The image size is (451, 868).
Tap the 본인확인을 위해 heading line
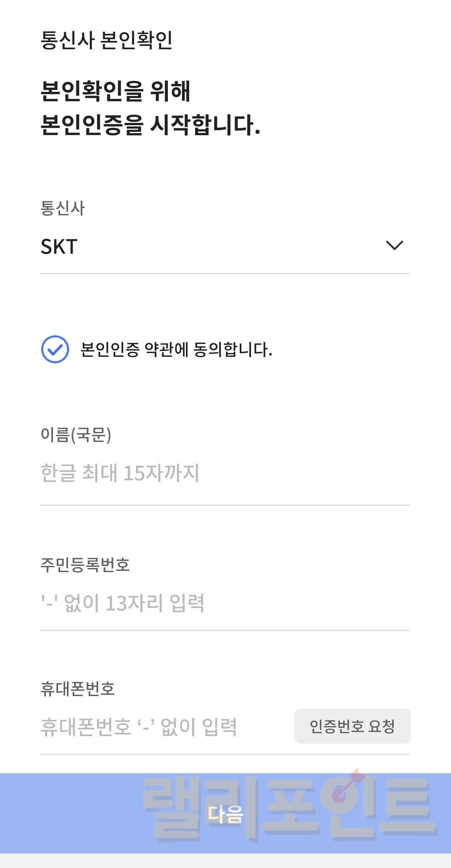click(116, 91)
